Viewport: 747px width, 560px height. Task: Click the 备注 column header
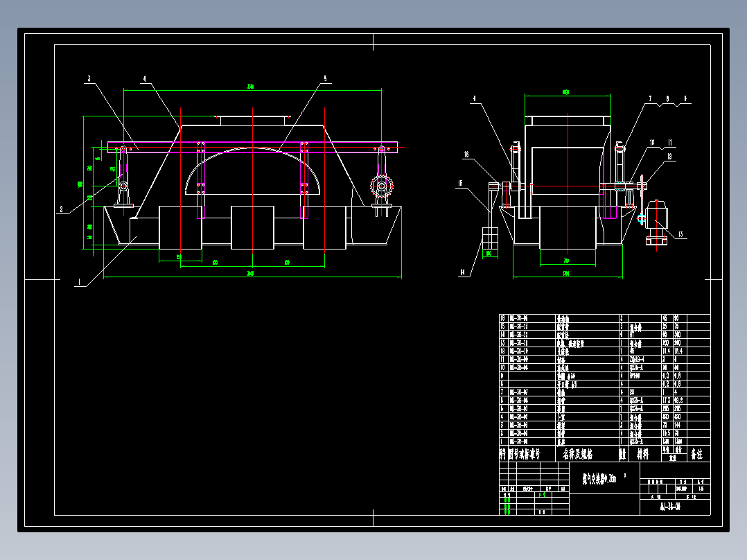[x=697, y=454]
